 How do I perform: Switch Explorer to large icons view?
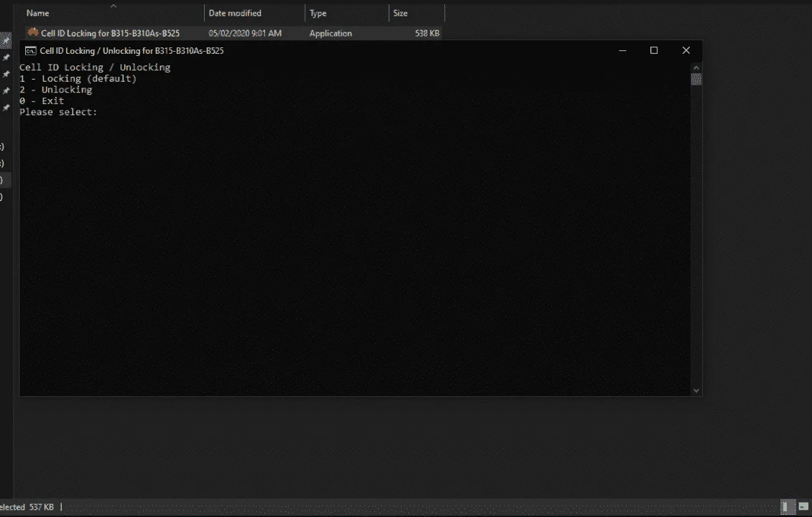coord(803,507)
